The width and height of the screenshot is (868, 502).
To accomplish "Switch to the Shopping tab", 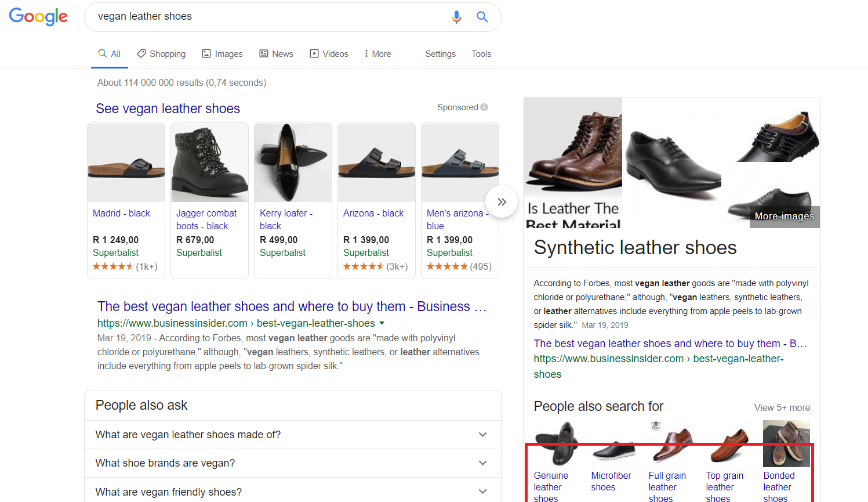I will point(161,54).
